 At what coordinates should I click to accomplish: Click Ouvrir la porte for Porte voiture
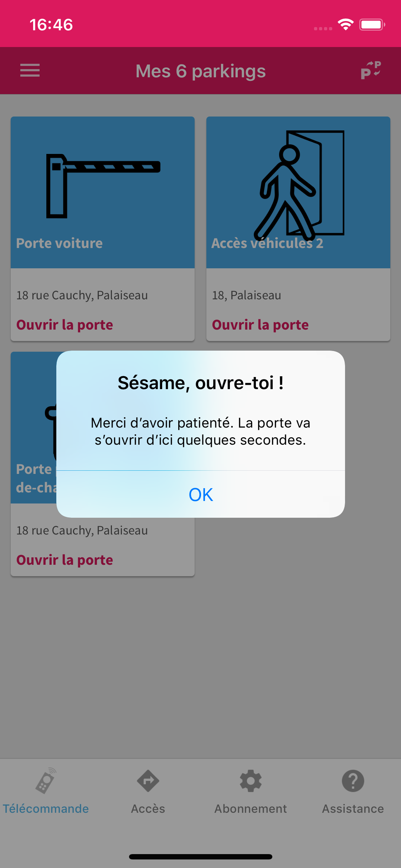(65, 325)
